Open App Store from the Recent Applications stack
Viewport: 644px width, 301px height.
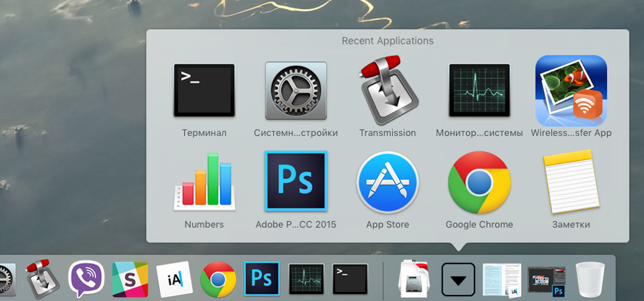click(x=387, y=182)
